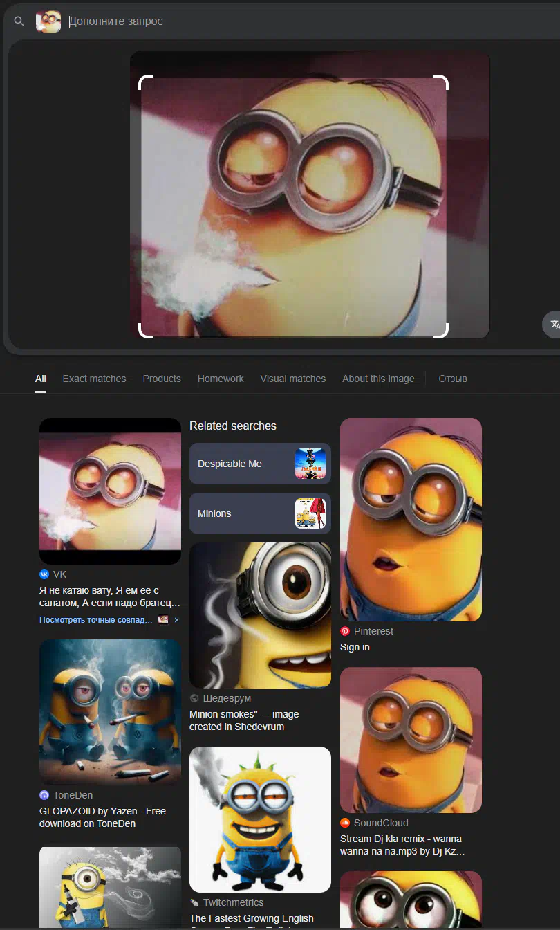
Task: Click the Pinterest source icon
Action: tap(345, 631)
